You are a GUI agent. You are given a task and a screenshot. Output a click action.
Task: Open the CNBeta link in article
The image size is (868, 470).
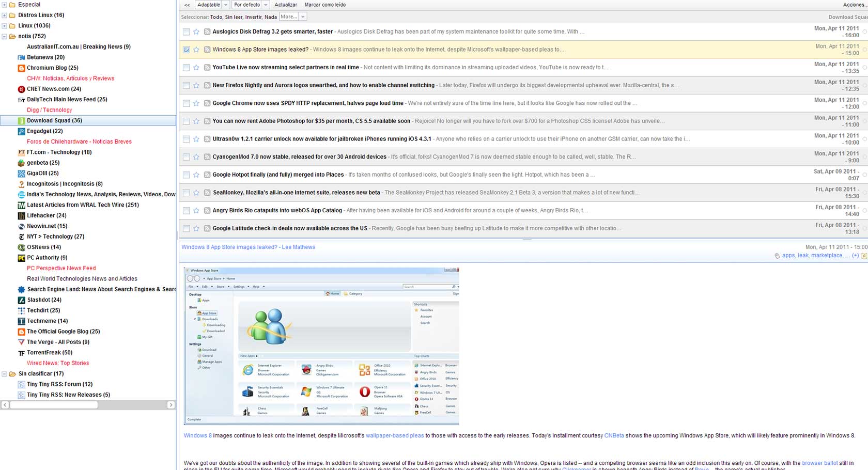pyautogui.click(x=614, y=435)
